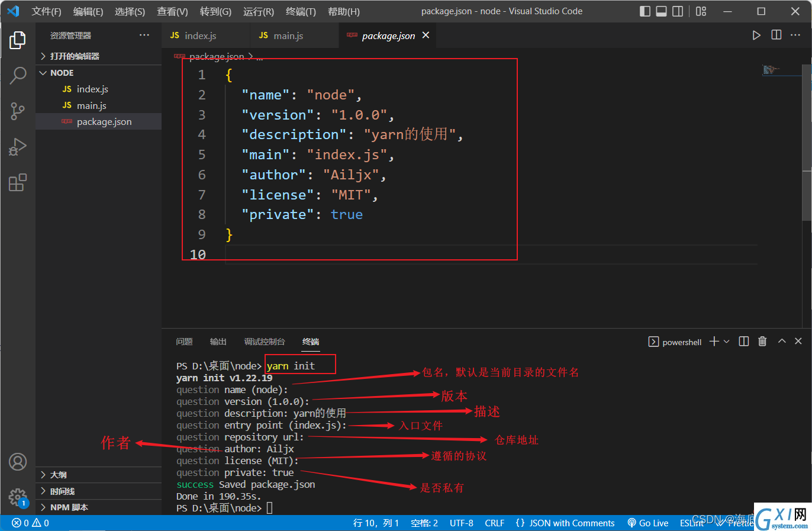This screenshot has height=531, width=812.
Task: Switch to the main.js editor tab
Action: [295, 36]
